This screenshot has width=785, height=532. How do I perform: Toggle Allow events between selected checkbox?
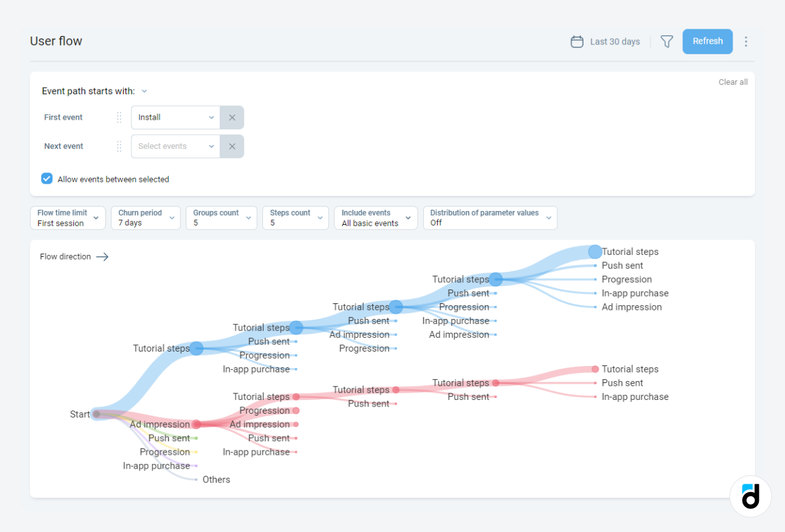[47, 179]
